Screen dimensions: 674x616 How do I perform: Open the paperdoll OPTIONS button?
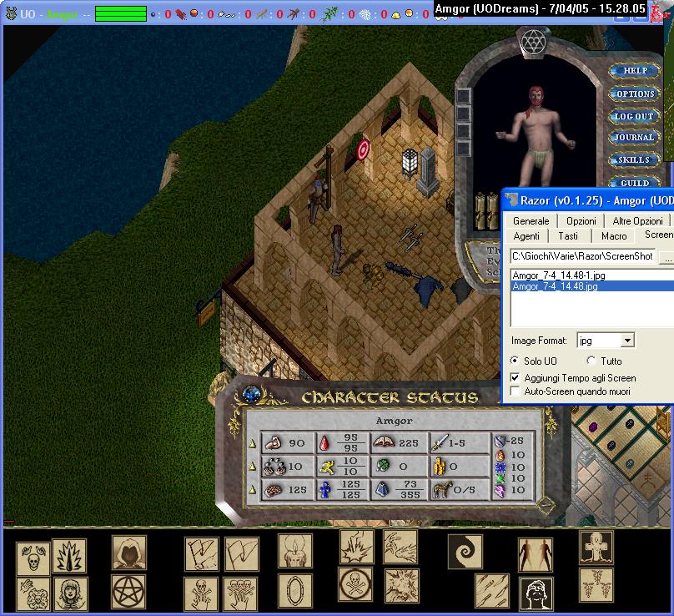pyautogui.click(x=635, y=93)
